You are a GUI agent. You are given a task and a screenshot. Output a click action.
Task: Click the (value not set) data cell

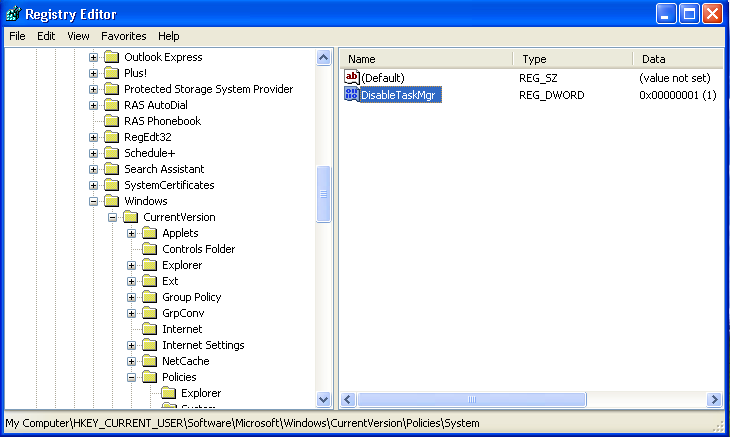(x=675, y=78)
